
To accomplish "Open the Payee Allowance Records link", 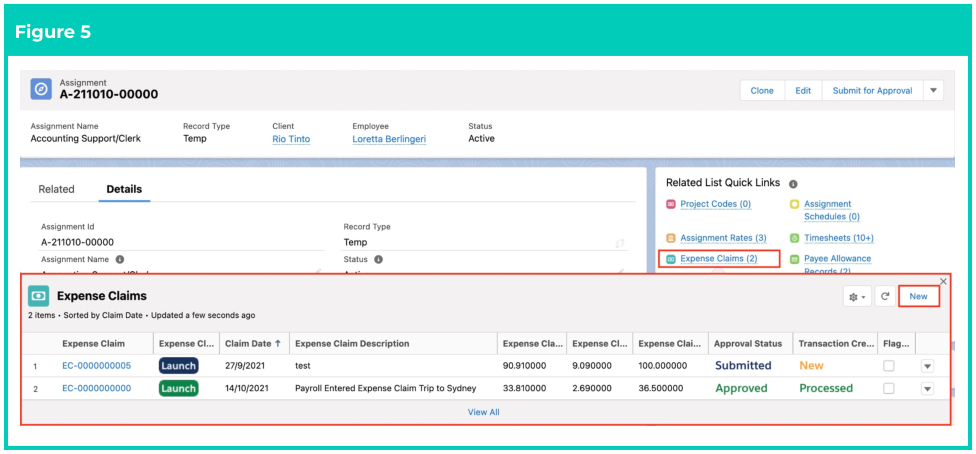I will [x=837, y=265].
